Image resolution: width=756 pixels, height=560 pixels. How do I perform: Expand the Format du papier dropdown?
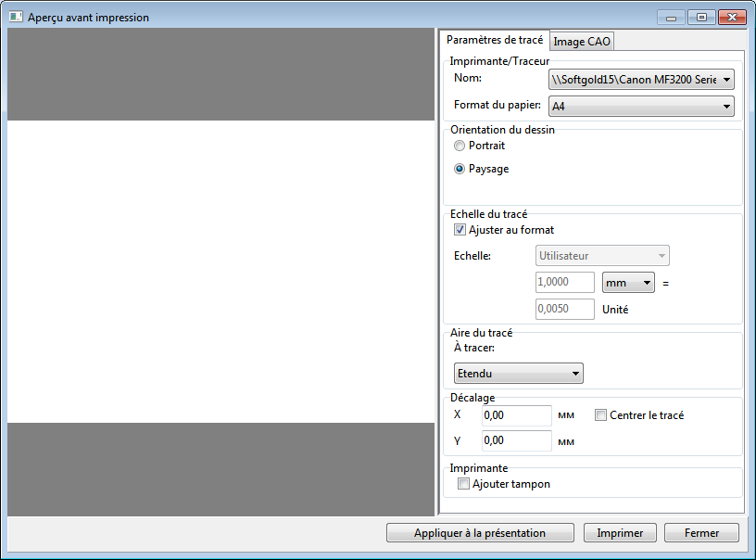point(641,107)
